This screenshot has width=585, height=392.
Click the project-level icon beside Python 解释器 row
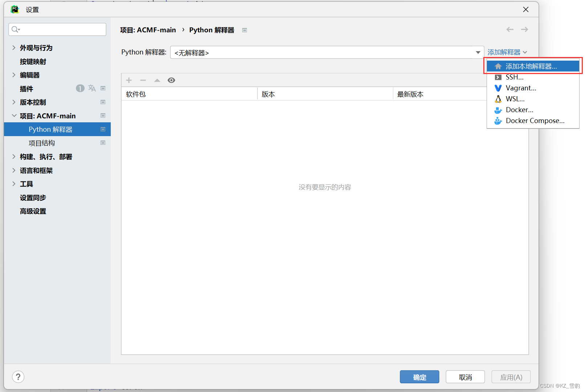tap(103, 129)
